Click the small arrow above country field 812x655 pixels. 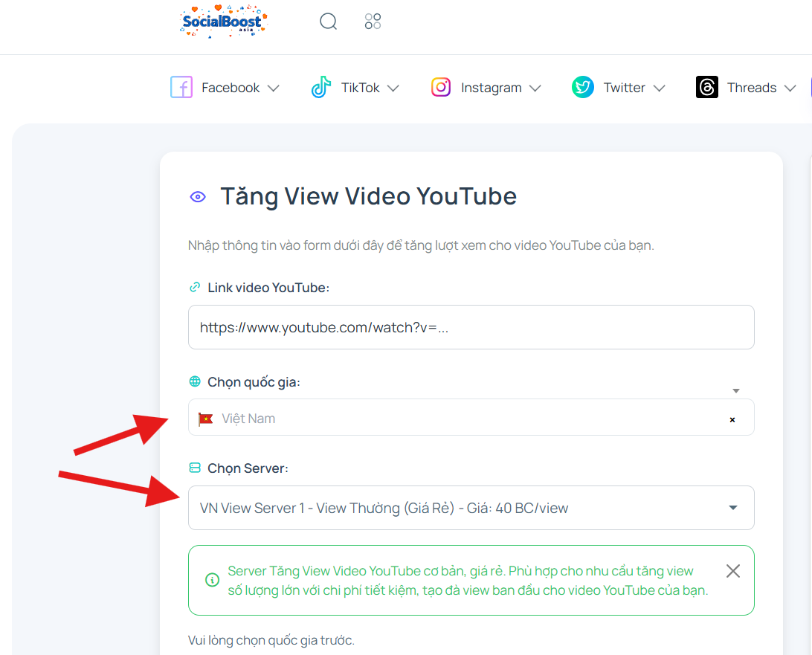(x=736, y=391)
